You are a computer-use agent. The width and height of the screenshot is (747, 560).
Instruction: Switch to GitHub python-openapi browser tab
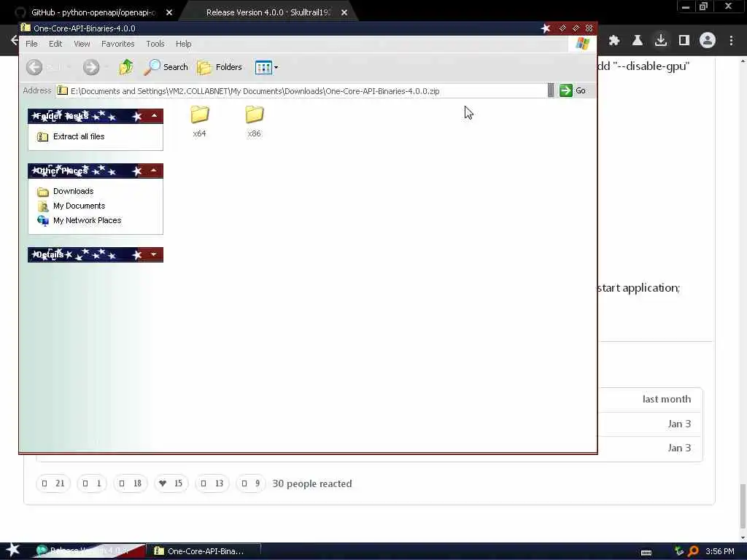(x=93, y=12)
